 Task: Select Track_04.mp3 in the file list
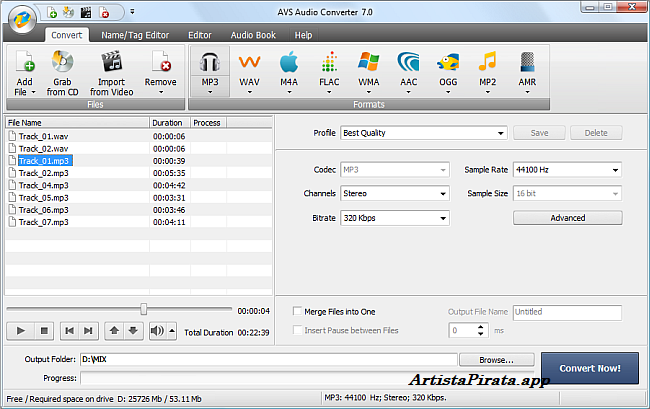click(44, 185)
